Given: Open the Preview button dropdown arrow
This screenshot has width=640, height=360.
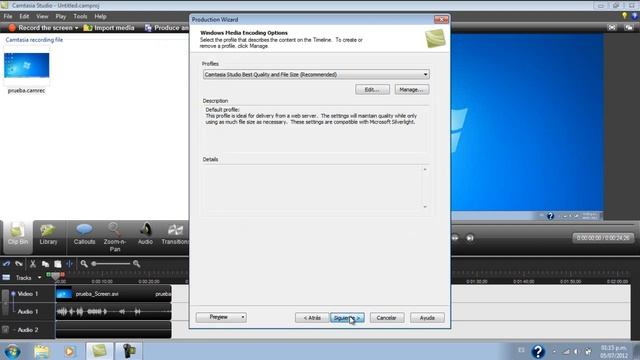Looking at the screenshot, I should pyautogui.click(x=242, y=317).
